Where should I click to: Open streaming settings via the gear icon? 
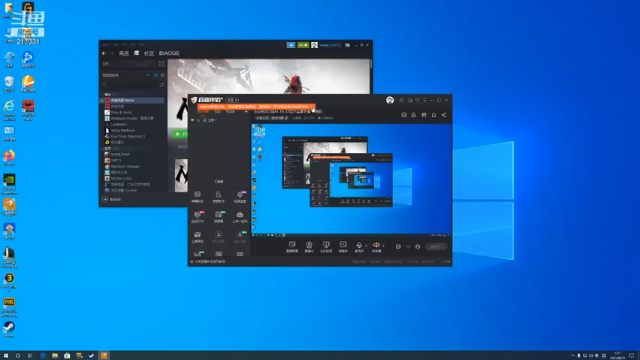[x=418, y=247]
